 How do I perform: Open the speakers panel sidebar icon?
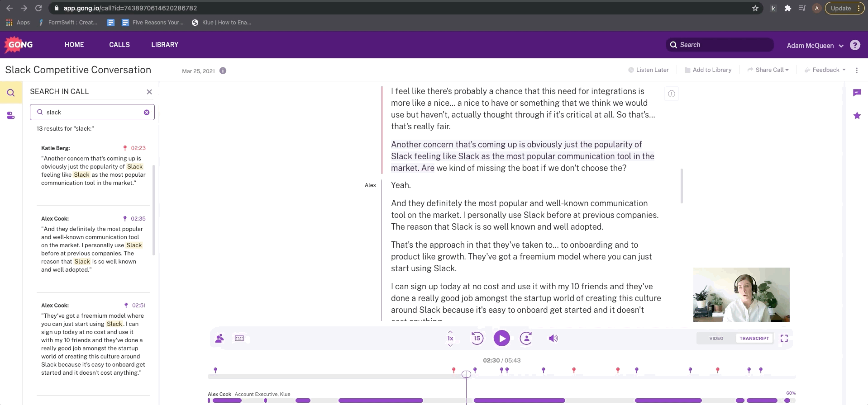point(11,116)
